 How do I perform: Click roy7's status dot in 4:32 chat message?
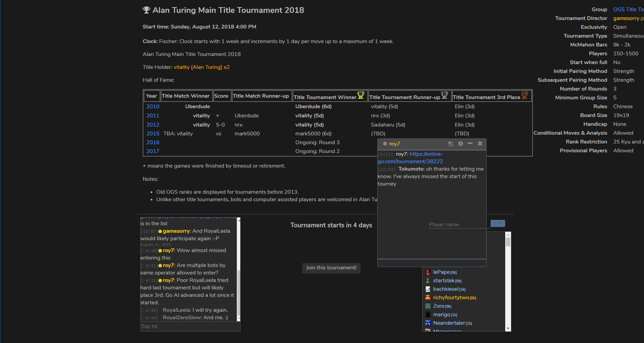pos(160,281)
